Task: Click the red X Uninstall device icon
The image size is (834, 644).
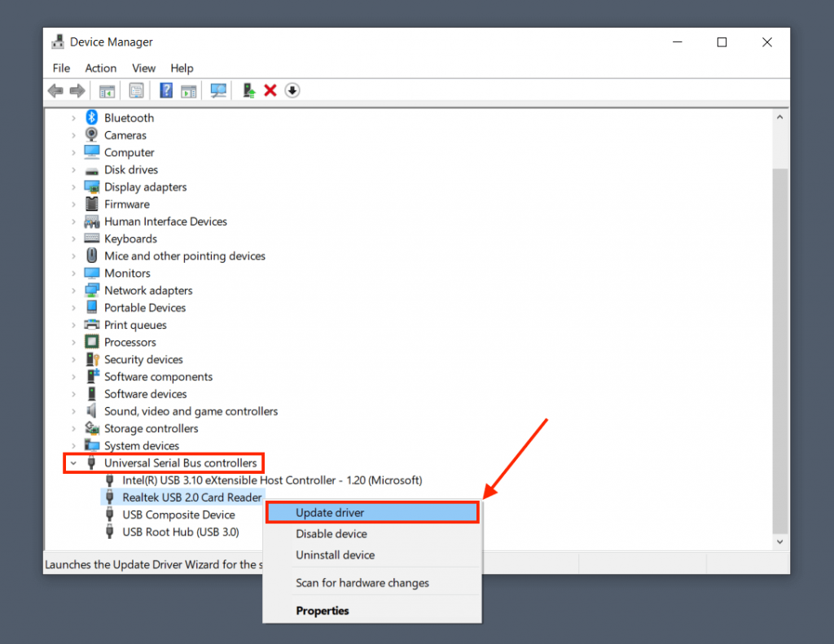Action: pos(270,90)
